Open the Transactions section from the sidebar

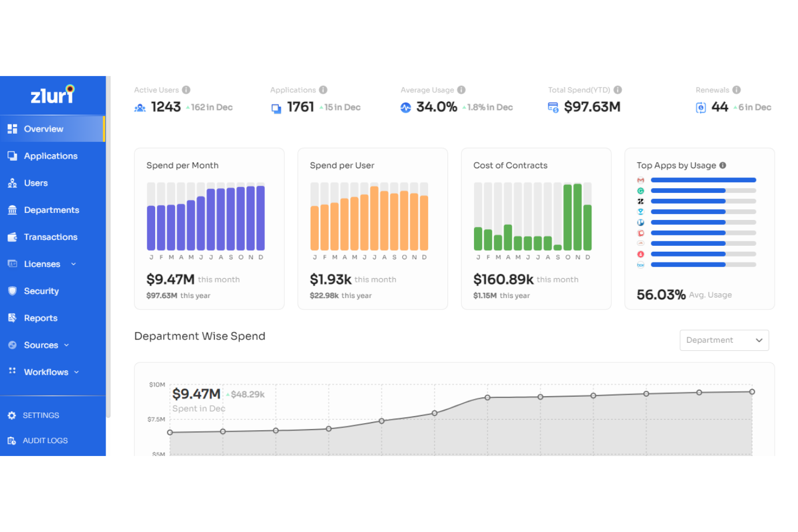pyautogui.click(x=51, y=237)
